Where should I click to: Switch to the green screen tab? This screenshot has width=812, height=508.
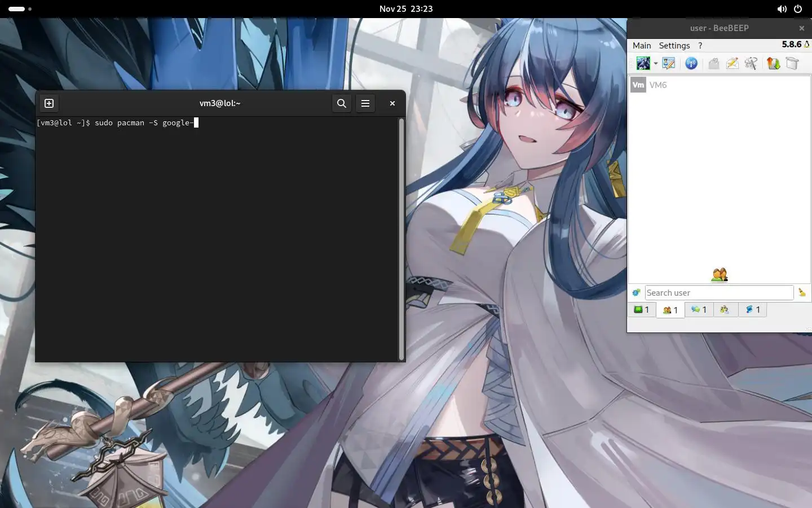[x=642, y=309]
